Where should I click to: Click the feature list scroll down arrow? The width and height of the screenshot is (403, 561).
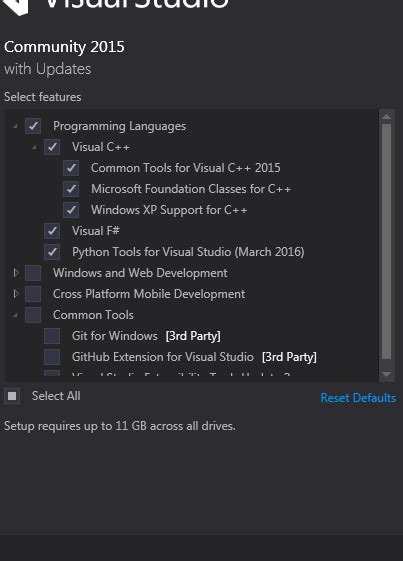pos(386,375)
